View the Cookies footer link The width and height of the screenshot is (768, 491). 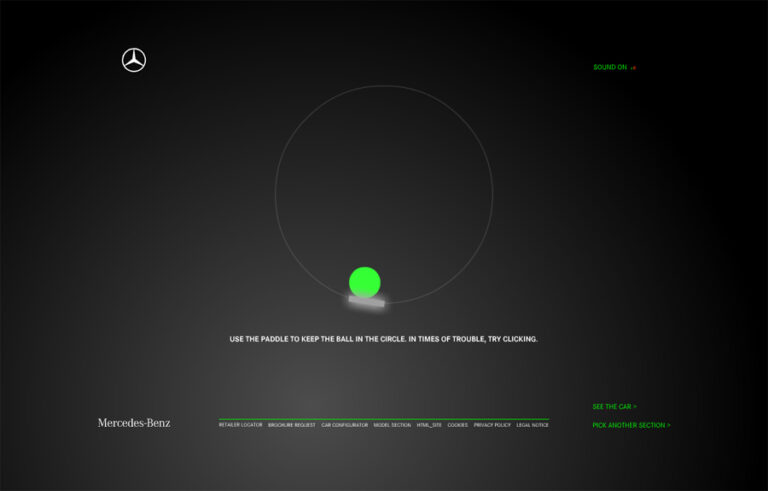[458, 425]
